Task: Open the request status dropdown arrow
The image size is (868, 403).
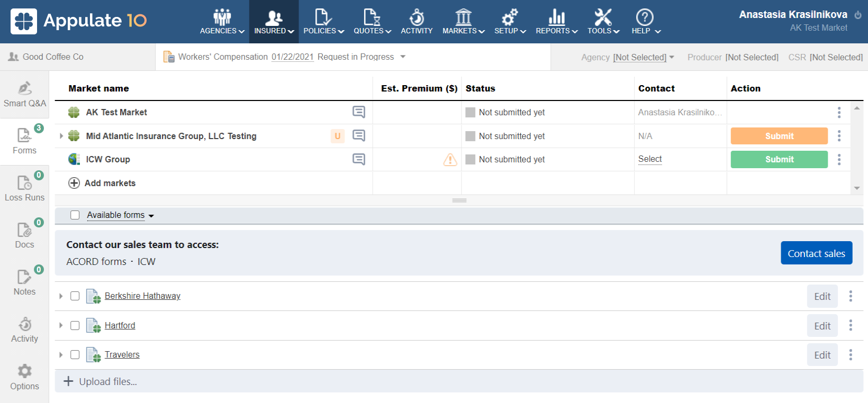Action: click(403, 57)
